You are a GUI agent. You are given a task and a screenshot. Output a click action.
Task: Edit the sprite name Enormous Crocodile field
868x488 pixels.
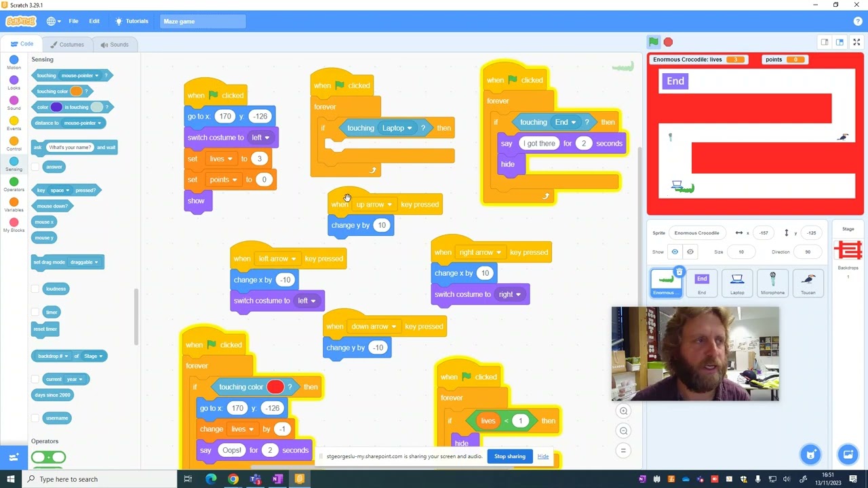pos(696,233)
